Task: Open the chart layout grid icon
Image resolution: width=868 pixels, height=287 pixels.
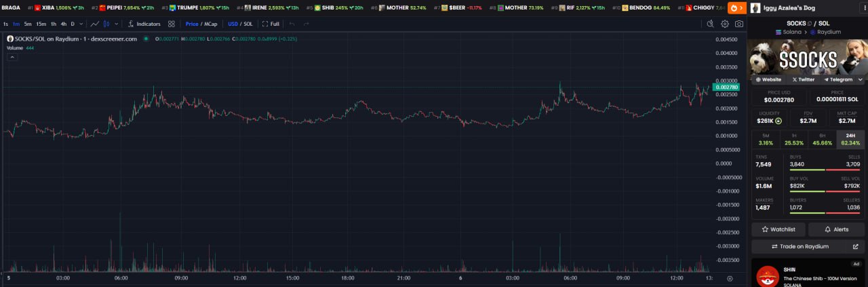Action: pyautogui.click(x=172, y=24)
